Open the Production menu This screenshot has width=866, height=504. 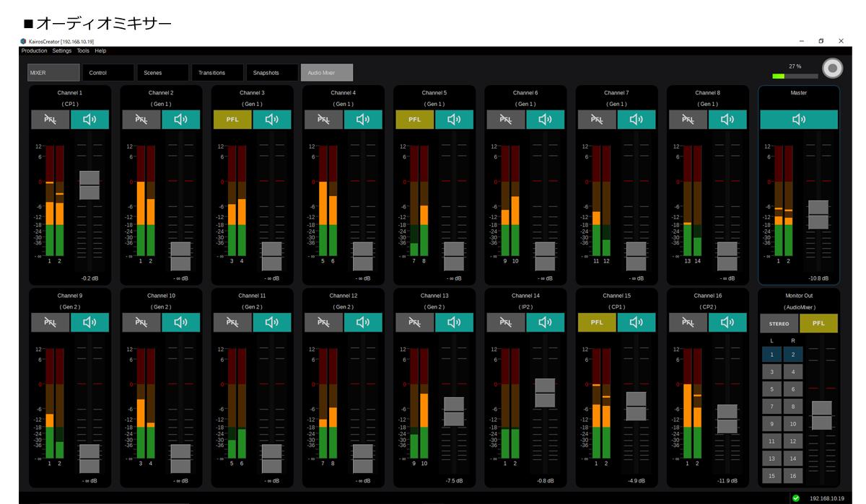click(x=34, y=51)
